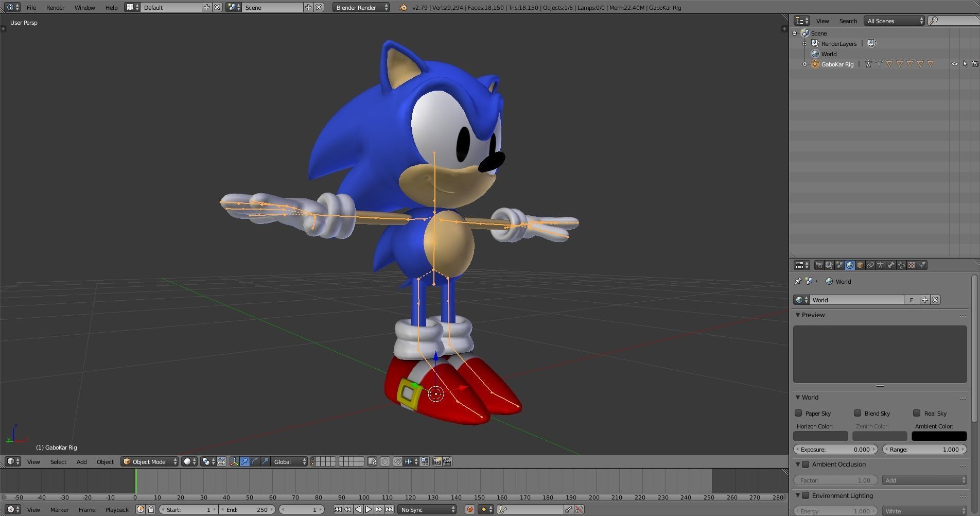This screenshot has height=516, width=980.
Task: Play animation in reverse in timeline
Action: 358,509
